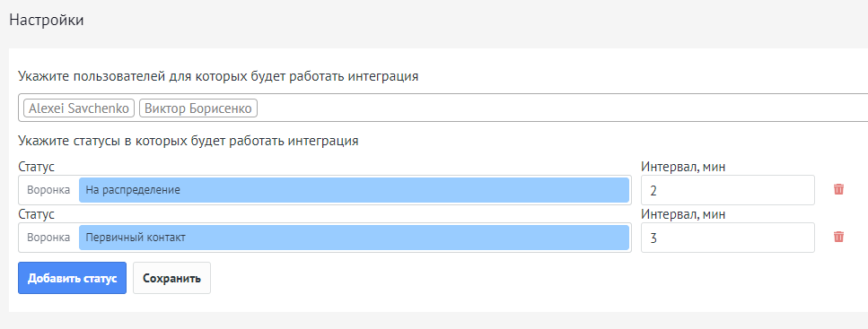This screenshot has height=329, width=868.
Task: Click the "Укажите статусы" instruction text
Action: pyautogui.click(x=189, y=141)
